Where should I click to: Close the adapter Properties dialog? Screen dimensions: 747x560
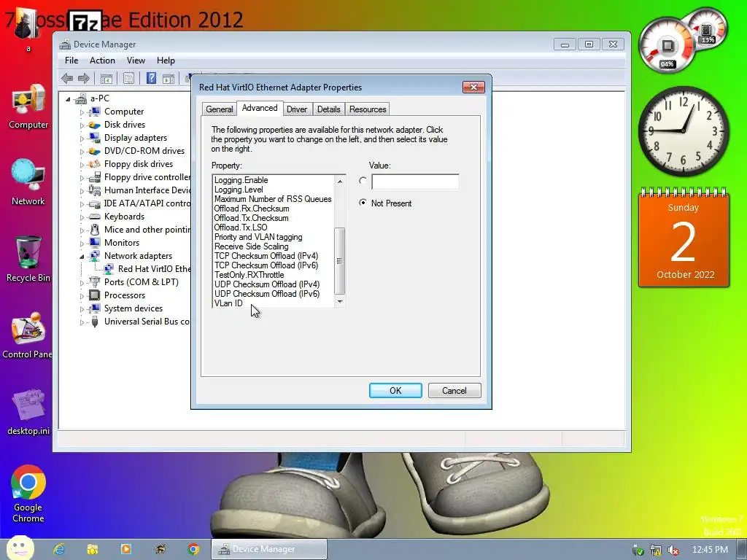pos(473,87)
